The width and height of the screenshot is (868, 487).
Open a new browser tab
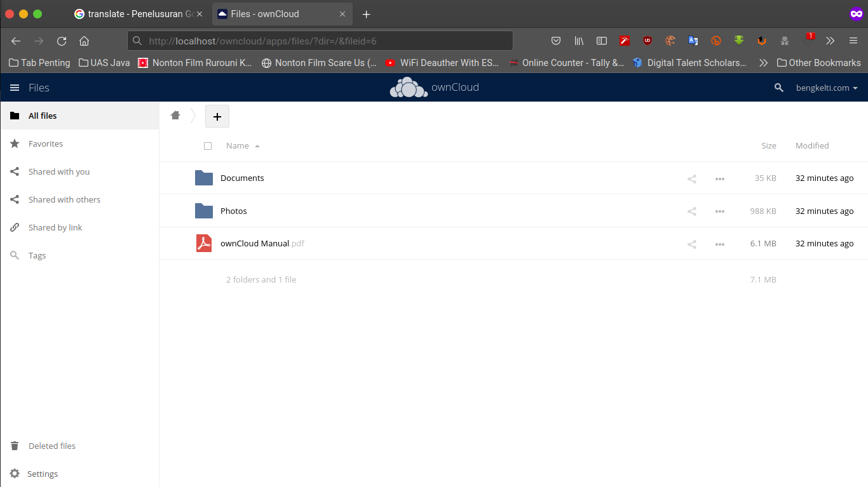366,14
